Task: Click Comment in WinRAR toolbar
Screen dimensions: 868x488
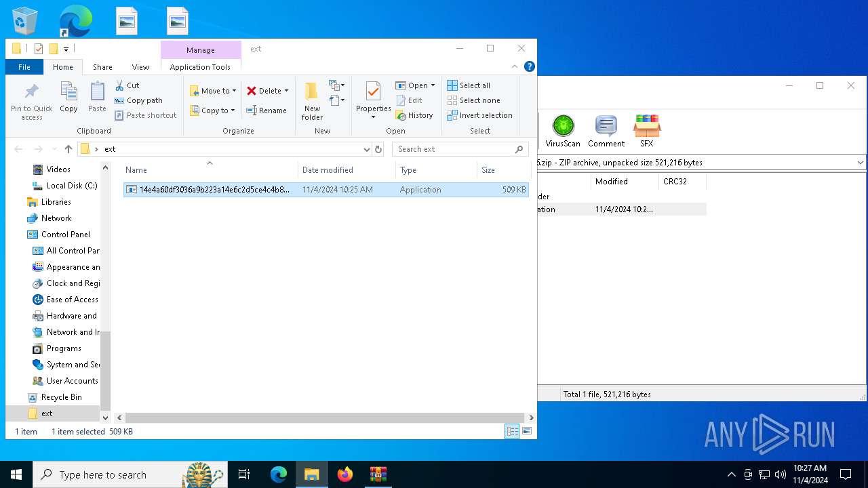Action: pos(606,131)
